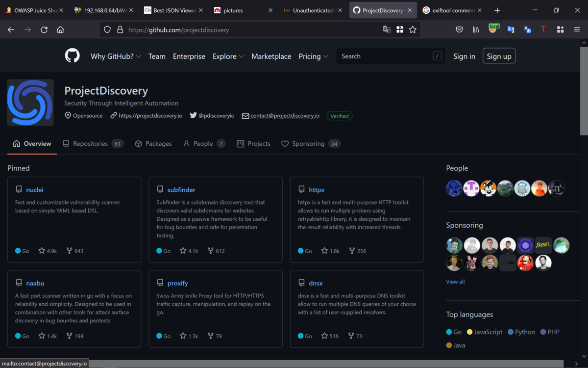
Task: Click the browser back arrow
Action: pyautogui.click(x=11, y=30)
